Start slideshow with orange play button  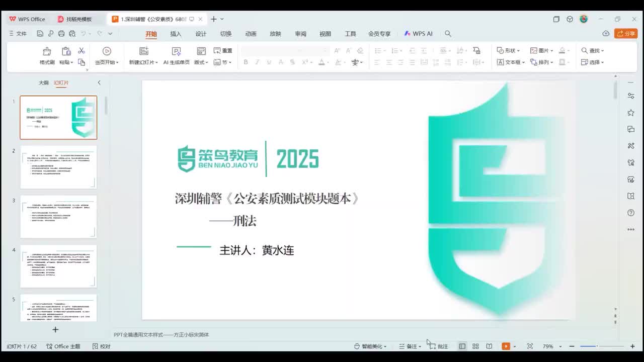point(506,346)
